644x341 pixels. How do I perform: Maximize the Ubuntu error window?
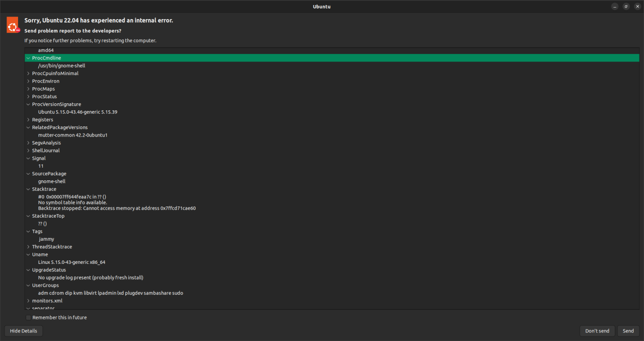(x=626, y=7)
